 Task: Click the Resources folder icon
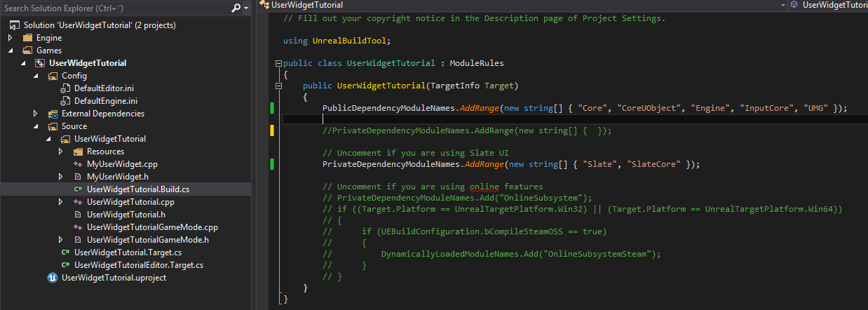point(78,151)
